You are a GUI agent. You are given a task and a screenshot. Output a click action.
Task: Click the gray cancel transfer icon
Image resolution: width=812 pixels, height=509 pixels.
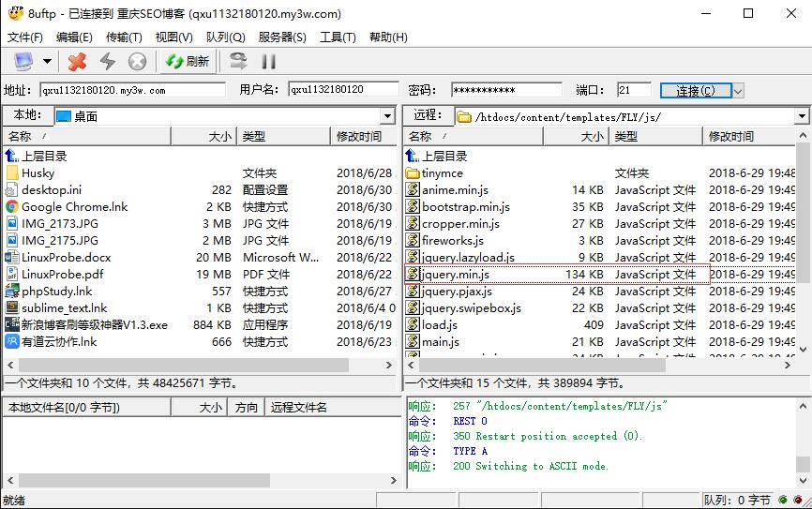(x=137, y=62)
